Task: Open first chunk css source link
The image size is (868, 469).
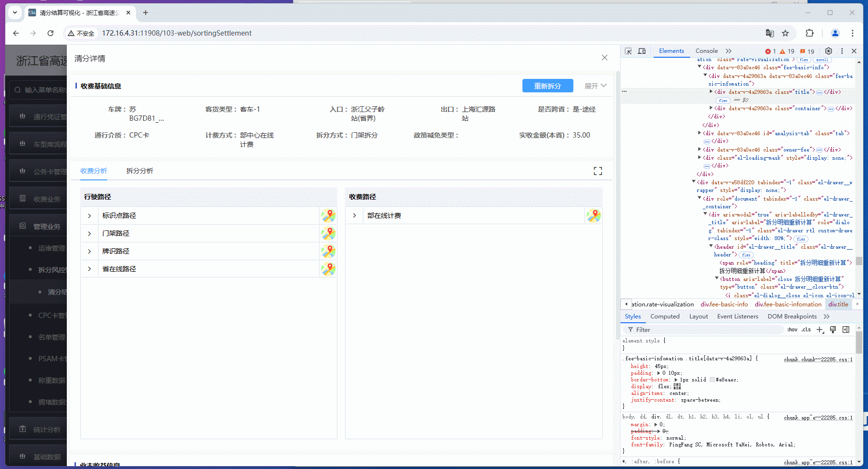Action: tap(818, 359)
